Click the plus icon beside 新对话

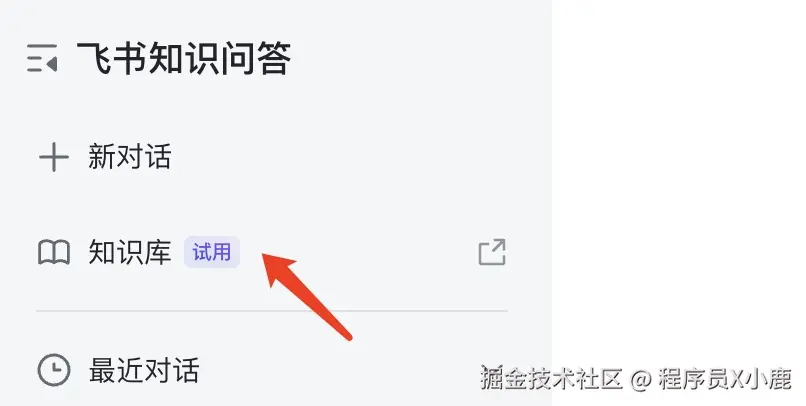pyautogui.click(x=54, y=157)
